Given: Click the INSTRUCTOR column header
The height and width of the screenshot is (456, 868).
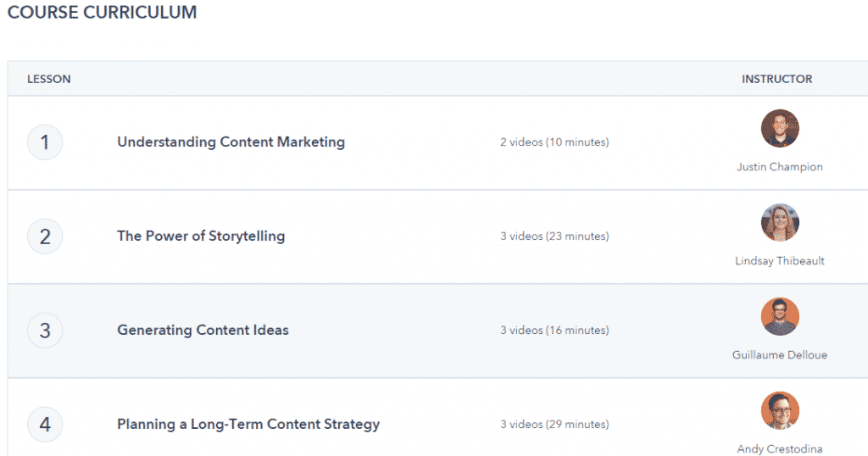Looking at the screenshot, I should coord(777,79).
